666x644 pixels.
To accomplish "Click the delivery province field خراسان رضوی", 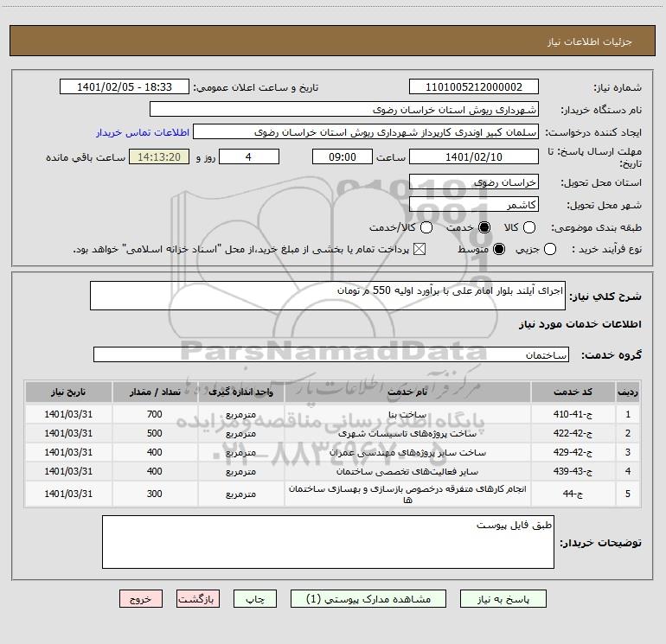I will 474,182.
